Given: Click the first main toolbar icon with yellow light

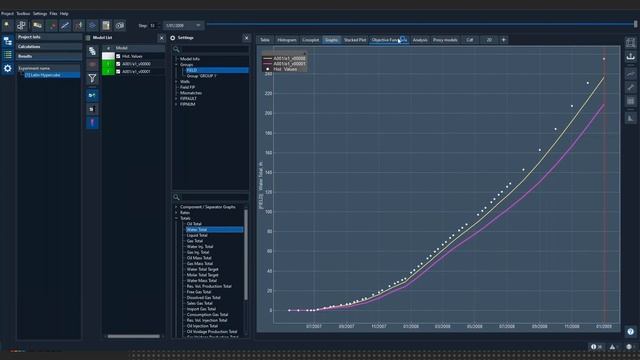Looking at the screenshot, I should (7, 25).
